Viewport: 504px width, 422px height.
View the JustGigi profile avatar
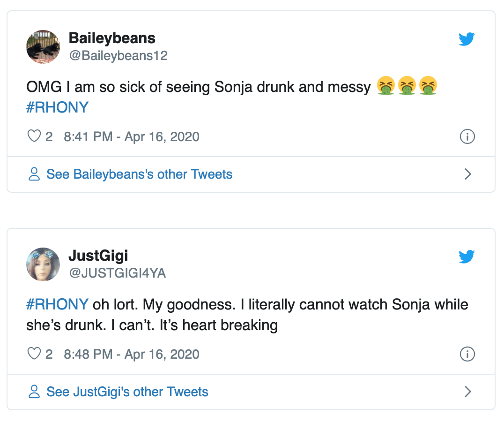coord(43,264)
